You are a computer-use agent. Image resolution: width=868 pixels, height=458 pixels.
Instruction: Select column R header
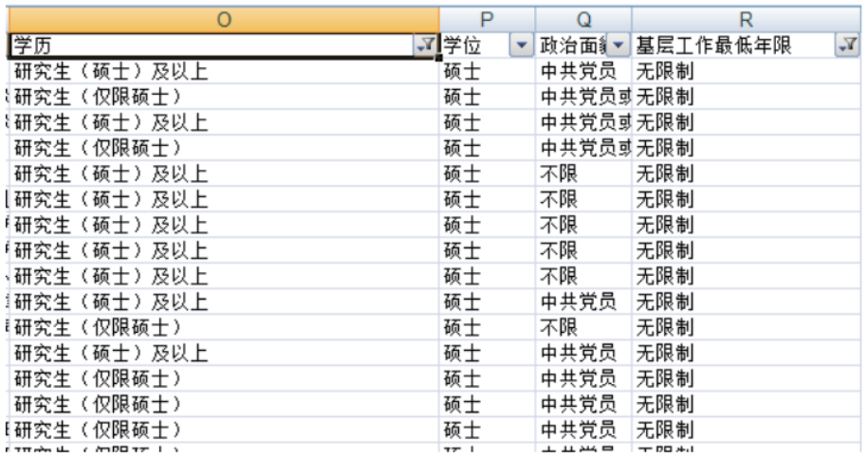point(746,18)
